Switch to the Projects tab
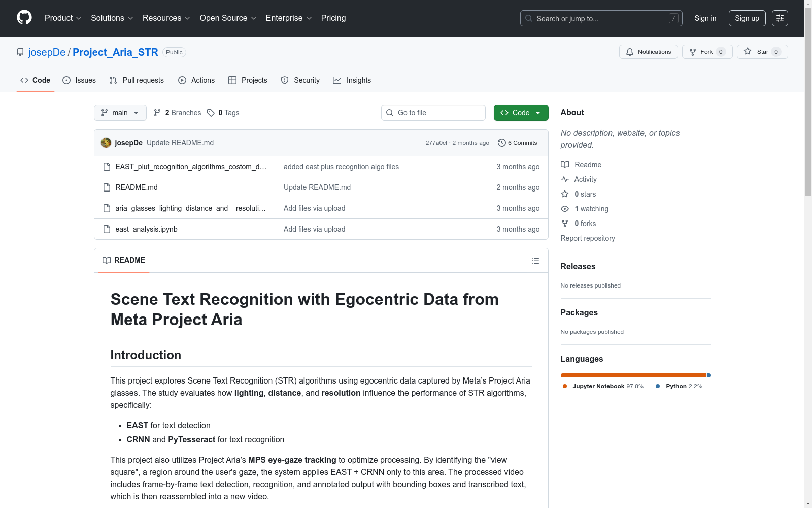 click(248, 80)
